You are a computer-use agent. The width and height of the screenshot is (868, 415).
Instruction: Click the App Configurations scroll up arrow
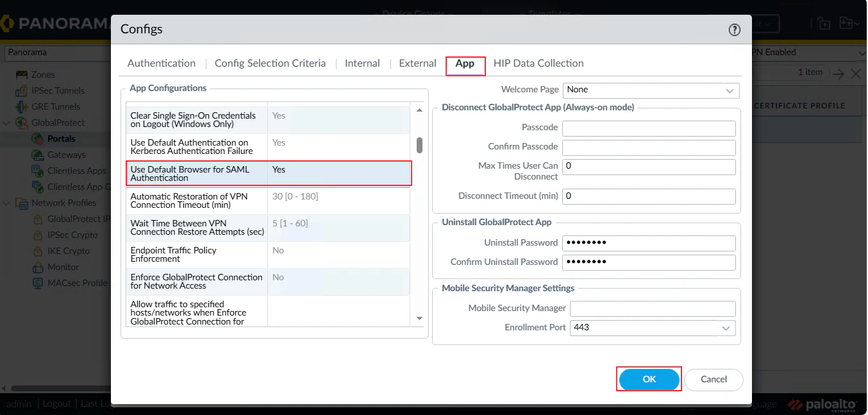[x=419, y=110]
